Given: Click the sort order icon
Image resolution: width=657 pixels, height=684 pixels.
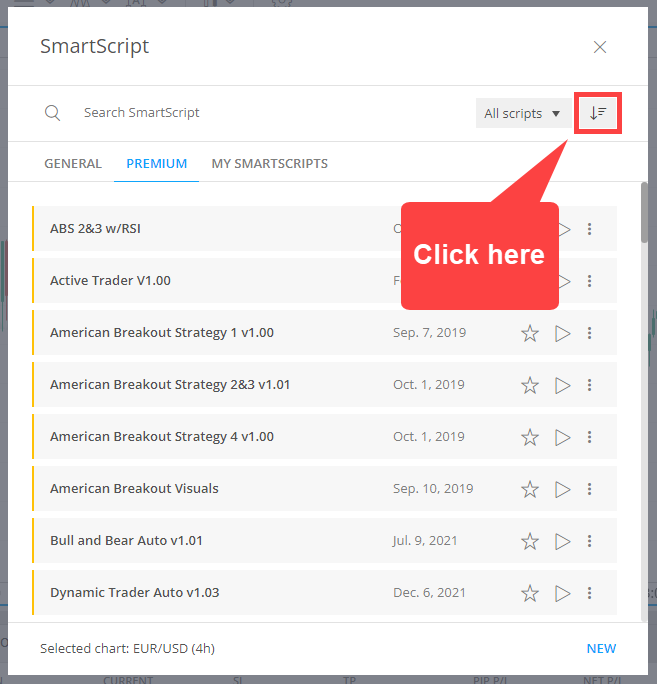Looking at the screenshot, I should [598, 113].
